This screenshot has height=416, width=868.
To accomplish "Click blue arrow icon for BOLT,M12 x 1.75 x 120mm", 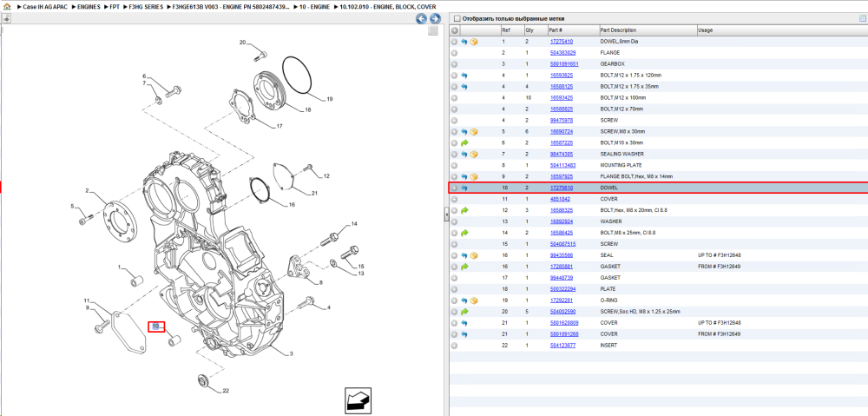I will 464,76.
